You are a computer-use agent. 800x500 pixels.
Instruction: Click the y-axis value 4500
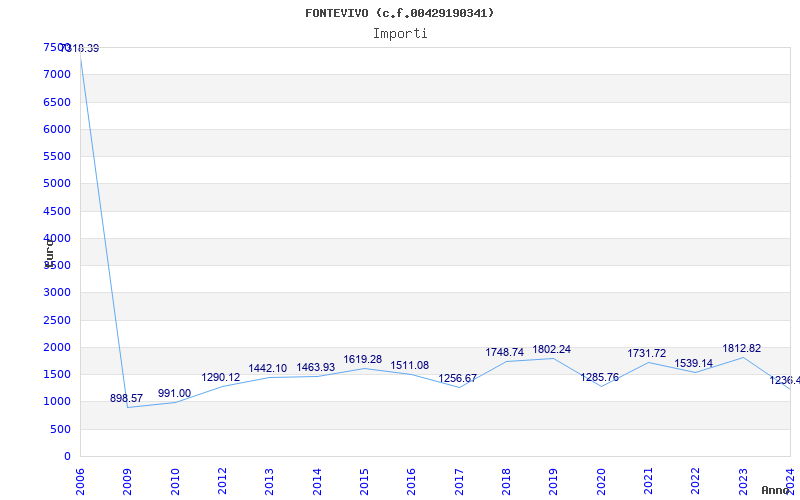pos(57,211)
